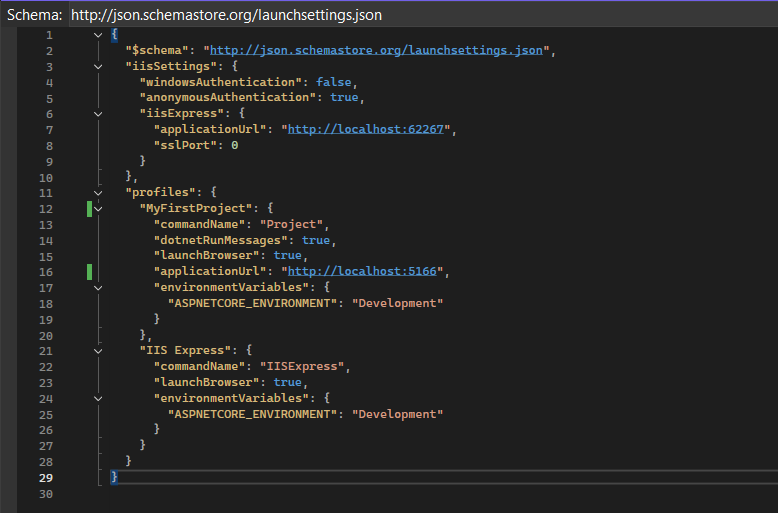Image resolution: width=778 pixels, height=513 pixels.
Task: Click the false value on line 4
Action: 333,82
